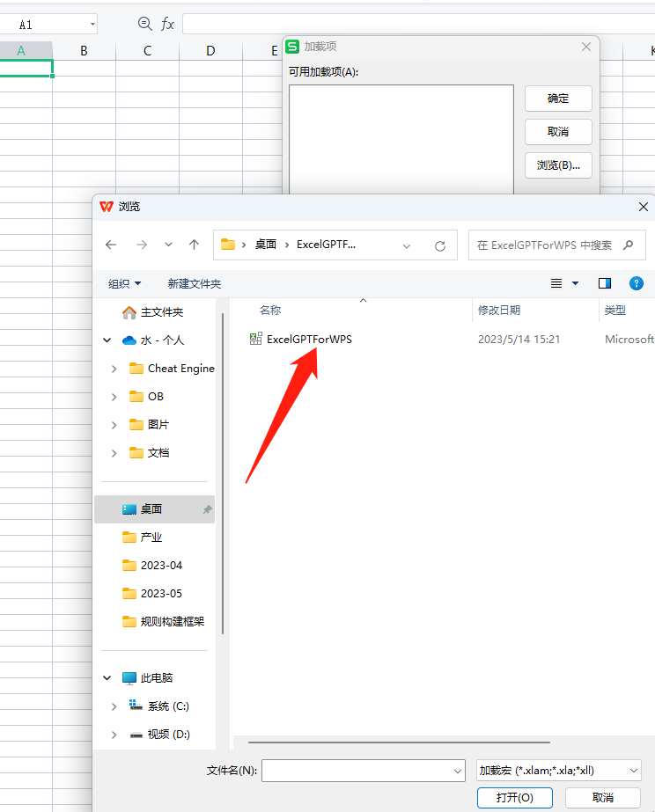Collapse the 此电脑 tree node

[x=107, y=678]
